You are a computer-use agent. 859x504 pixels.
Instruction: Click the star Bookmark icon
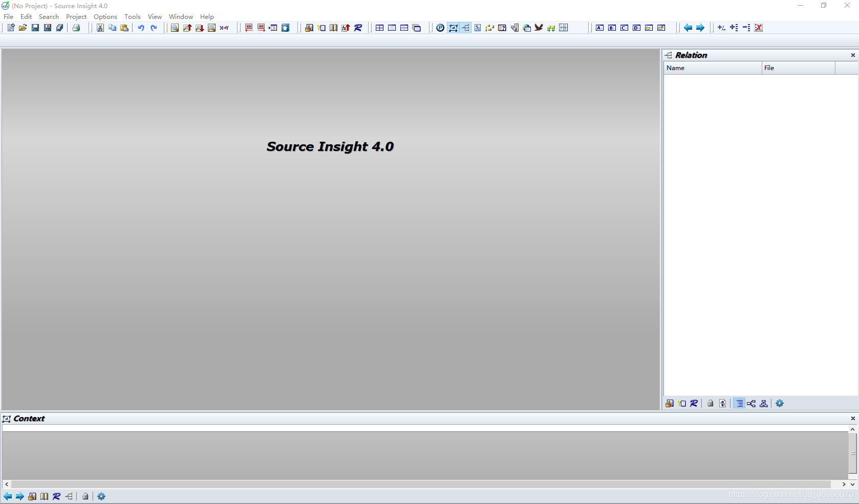286,28
